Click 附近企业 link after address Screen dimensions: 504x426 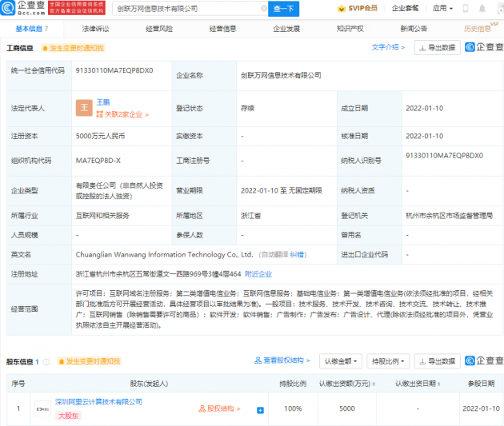coord(258,274)
